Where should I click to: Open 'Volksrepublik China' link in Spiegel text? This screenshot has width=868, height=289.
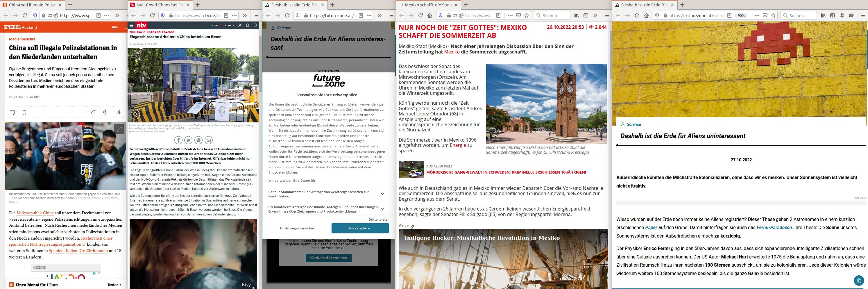35,213
